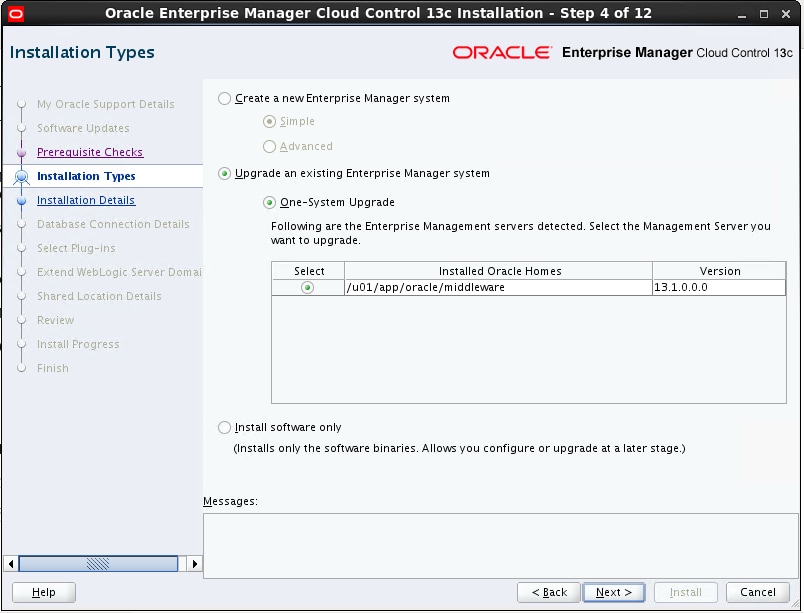The image size is (804, 613).
Task: Click Extend WebLogic Server Domain step label
Action: point(119,272)
